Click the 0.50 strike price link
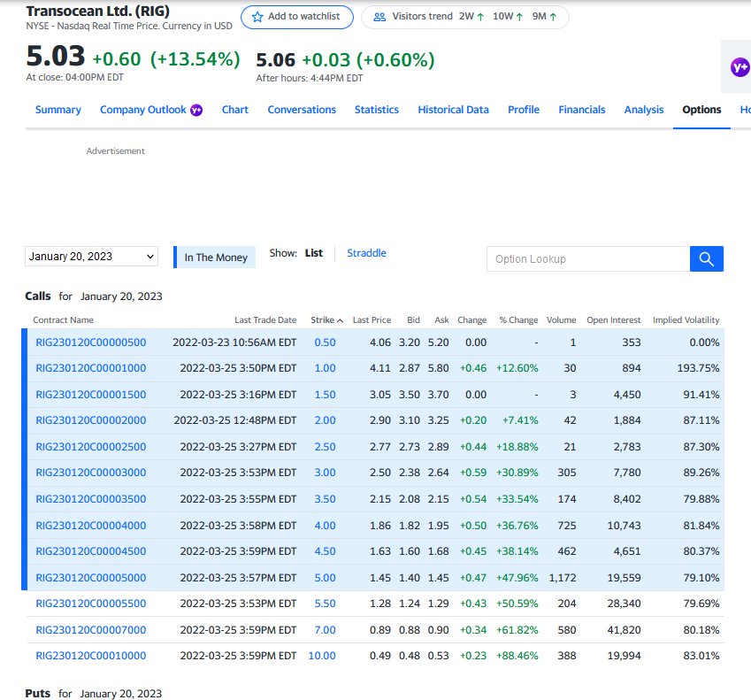The height and width of the screenshot is (700, 751). pos(325,342)
